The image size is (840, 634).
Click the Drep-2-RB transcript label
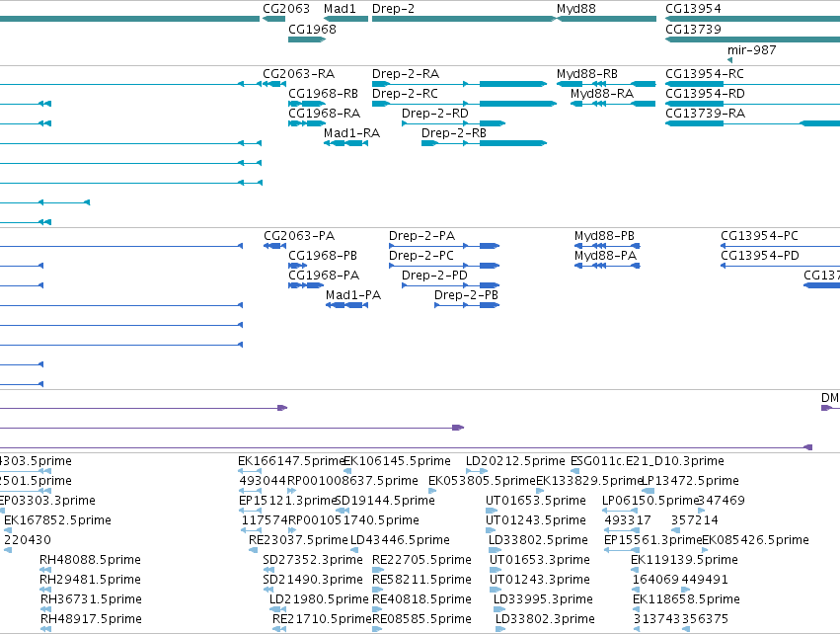click(x=454, y=133)
